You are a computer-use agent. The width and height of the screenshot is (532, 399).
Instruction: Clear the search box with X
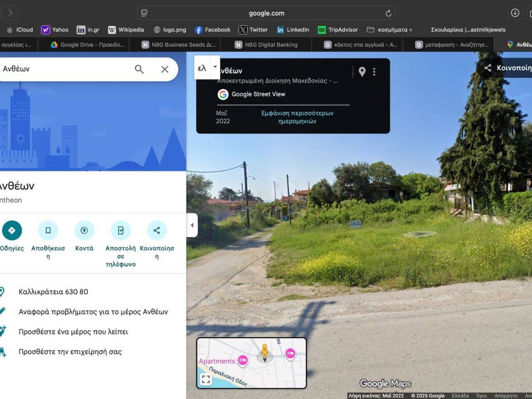pos(165,69)
